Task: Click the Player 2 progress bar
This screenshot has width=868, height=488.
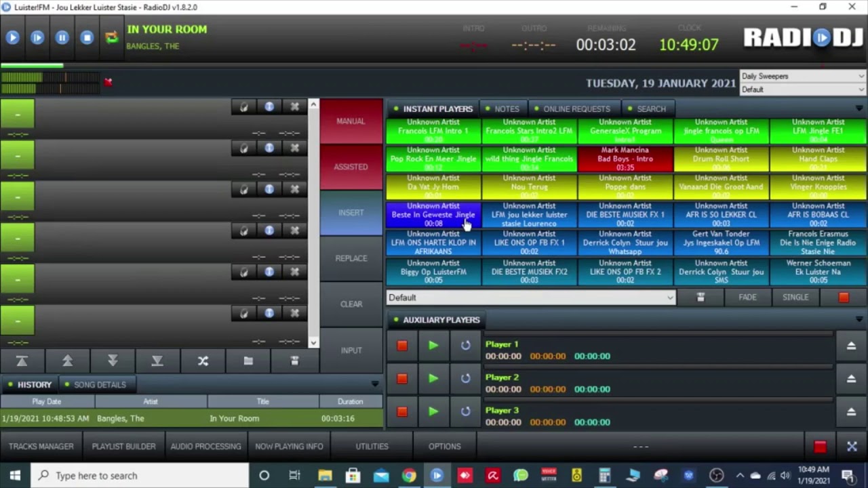Action: (x=658, y=367)
